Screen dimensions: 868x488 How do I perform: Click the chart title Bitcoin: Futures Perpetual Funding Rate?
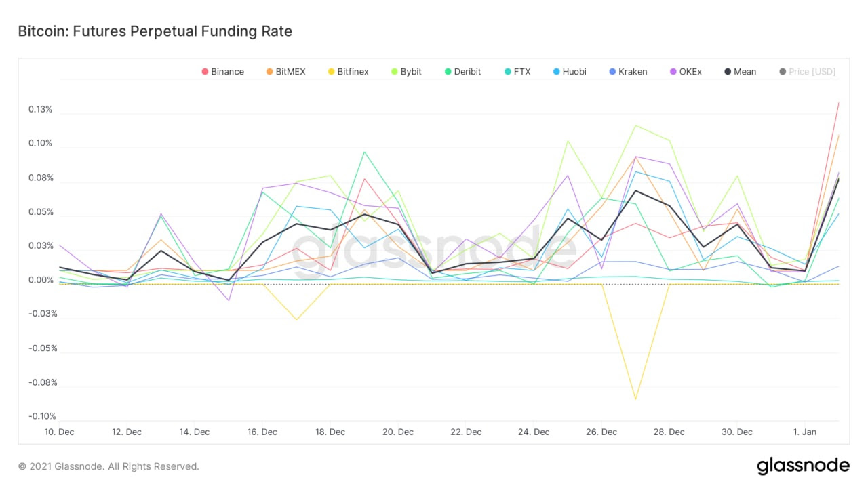click(x=155, y=31)
